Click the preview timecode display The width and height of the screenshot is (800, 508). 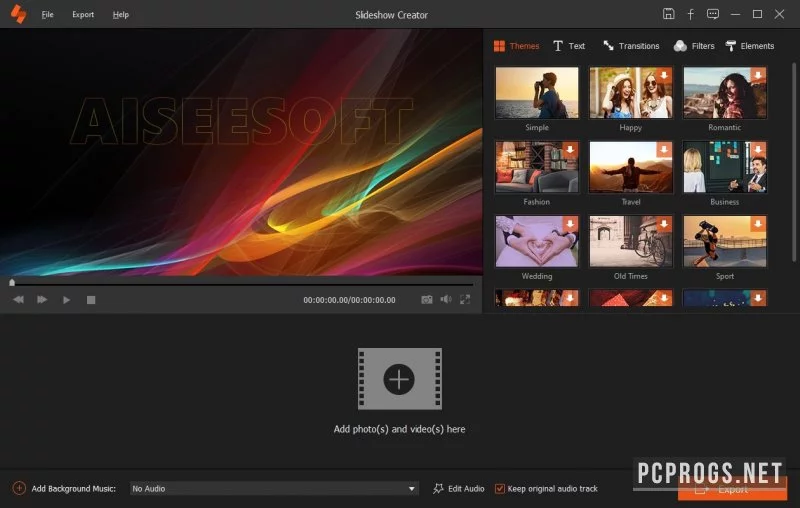click(349, 300)
